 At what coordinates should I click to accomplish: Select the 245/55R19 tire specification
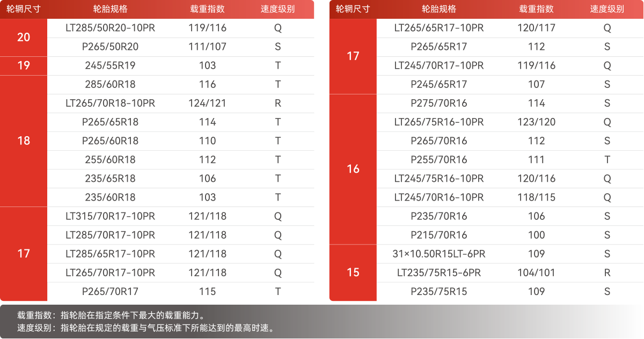point(110,65)
